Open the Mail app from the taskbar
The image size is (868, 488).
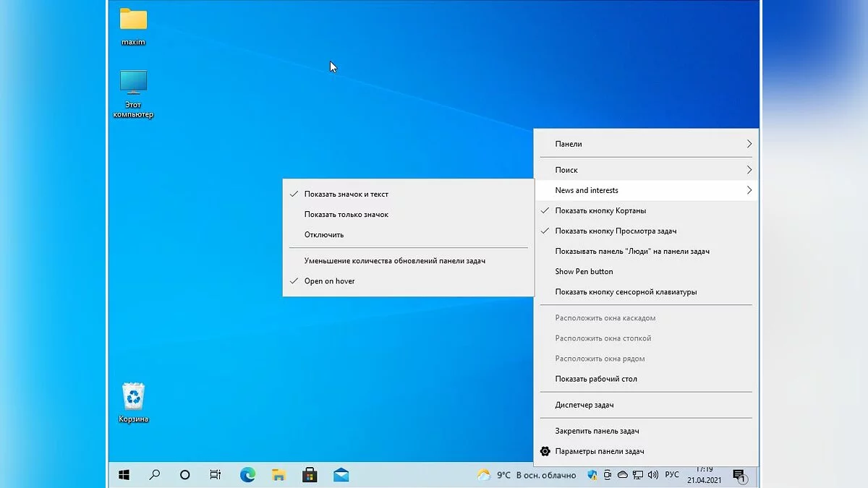pos(341,475)
